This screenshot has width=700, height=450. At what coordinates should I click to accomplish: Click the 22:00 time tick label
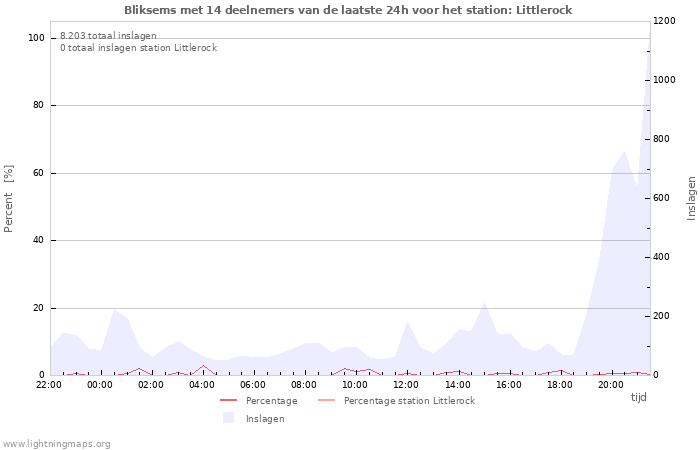point(49,384)
